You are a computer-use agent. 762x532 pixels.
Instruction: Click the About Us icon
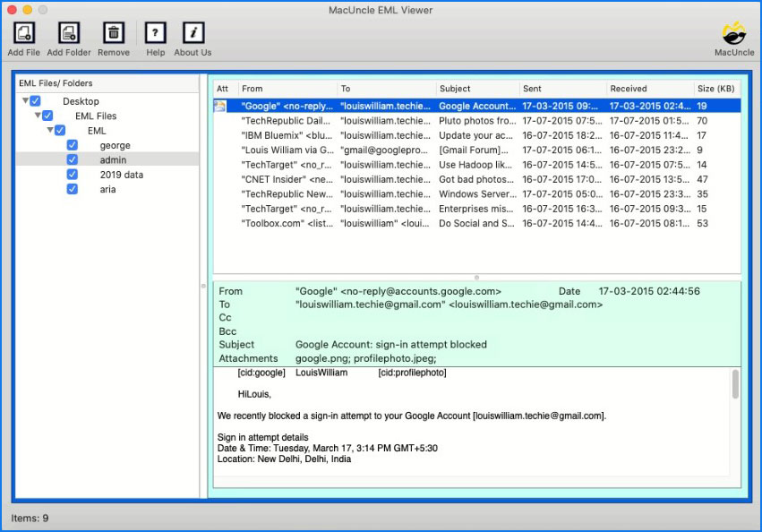coord(193,34)
